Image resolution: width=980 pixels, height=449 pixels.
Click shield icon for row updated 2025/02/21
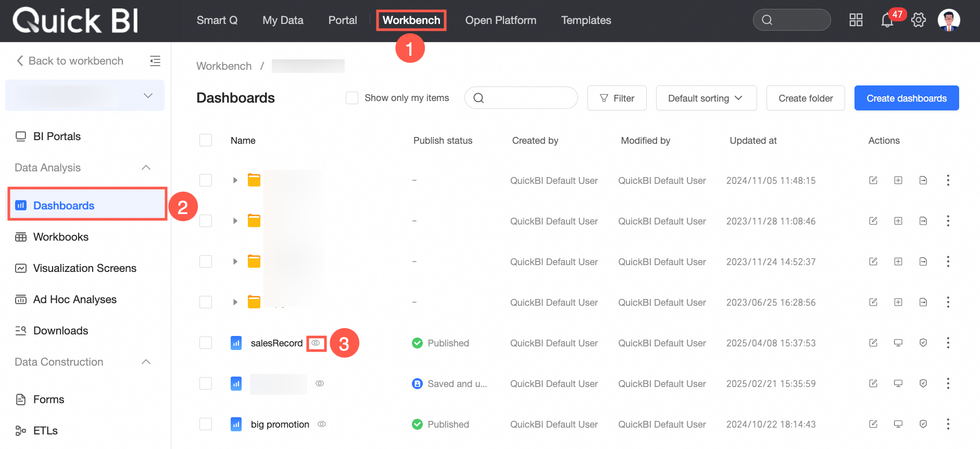[x=923, y=383]
